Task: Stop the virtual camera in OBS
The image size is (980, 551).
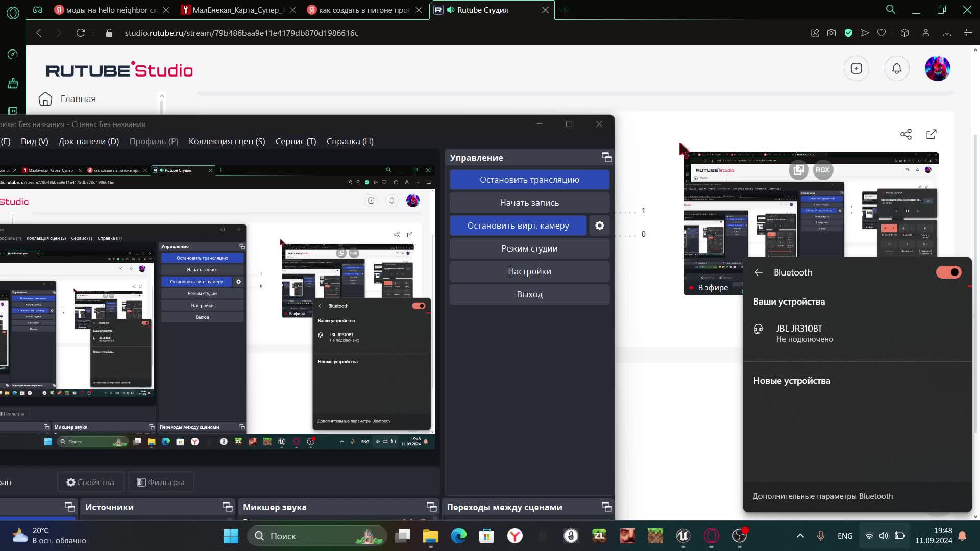Action: pos(518,226)
